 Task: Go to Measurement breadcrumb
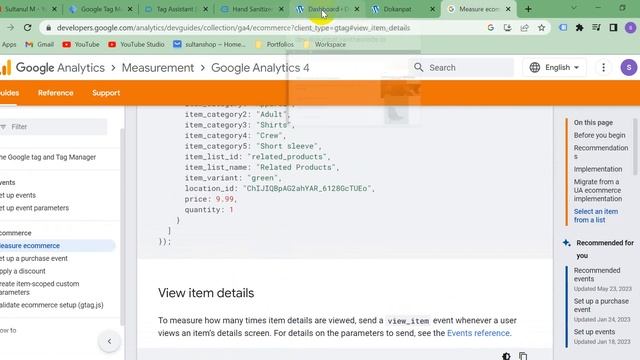click(x=158, y=68)
